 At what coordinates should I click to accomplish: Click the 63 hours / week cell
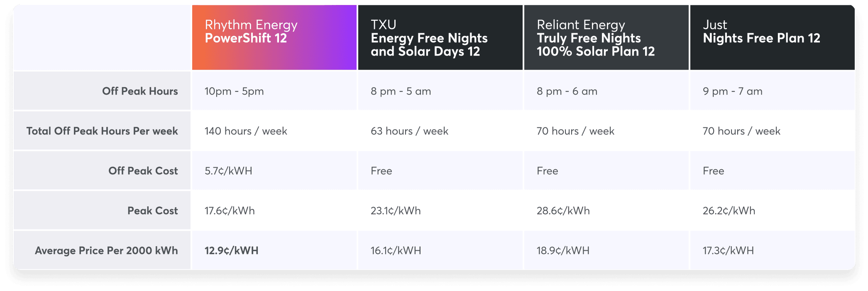pos(409,131)
